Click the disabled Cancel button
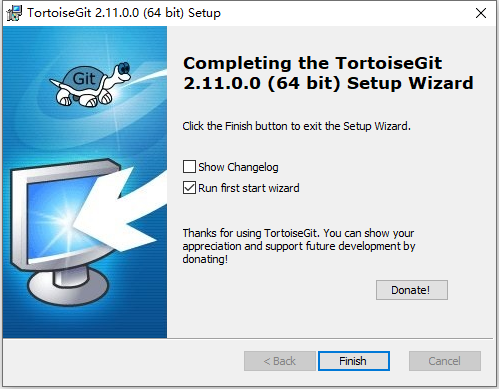499x389 pixels. click(x=445, y=361)
